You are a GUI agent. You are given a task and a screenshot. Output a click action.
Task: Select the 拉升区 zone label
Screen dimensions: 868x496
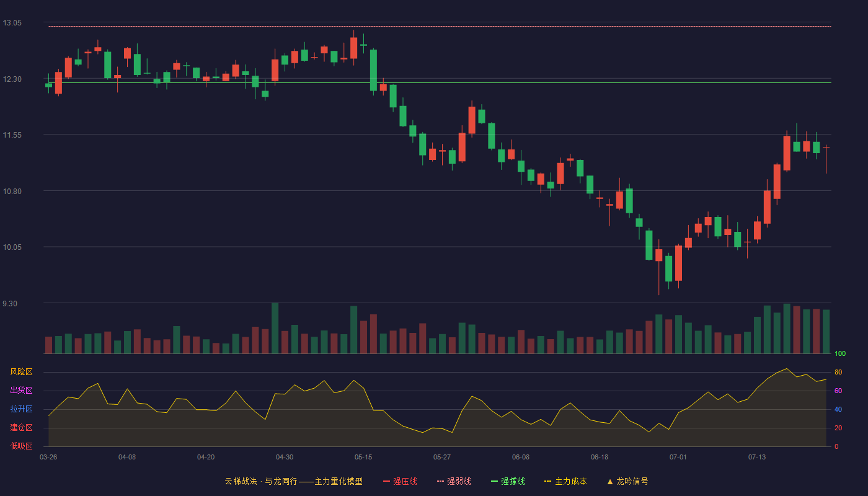point(21,409)
